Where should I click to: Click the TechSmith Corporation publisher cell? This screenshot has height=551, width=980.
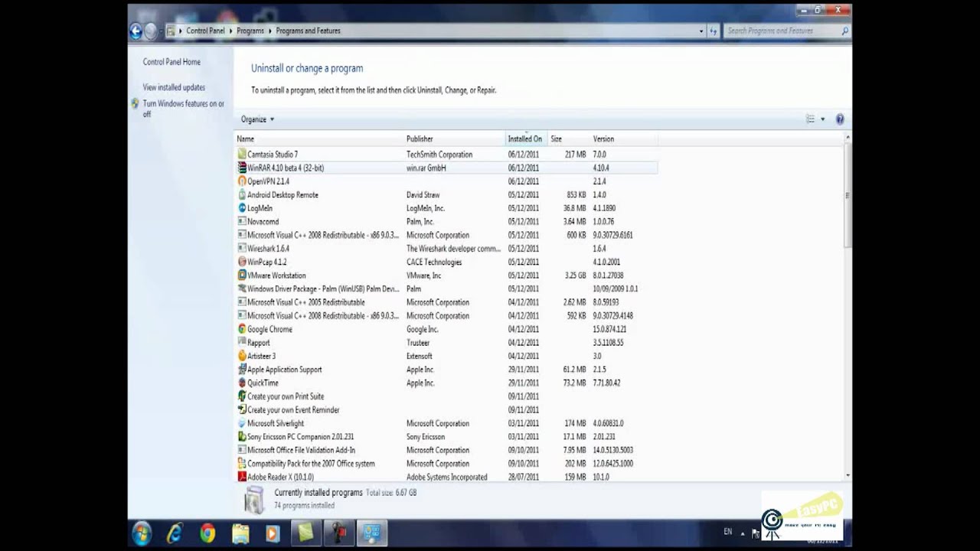[439, 155]
